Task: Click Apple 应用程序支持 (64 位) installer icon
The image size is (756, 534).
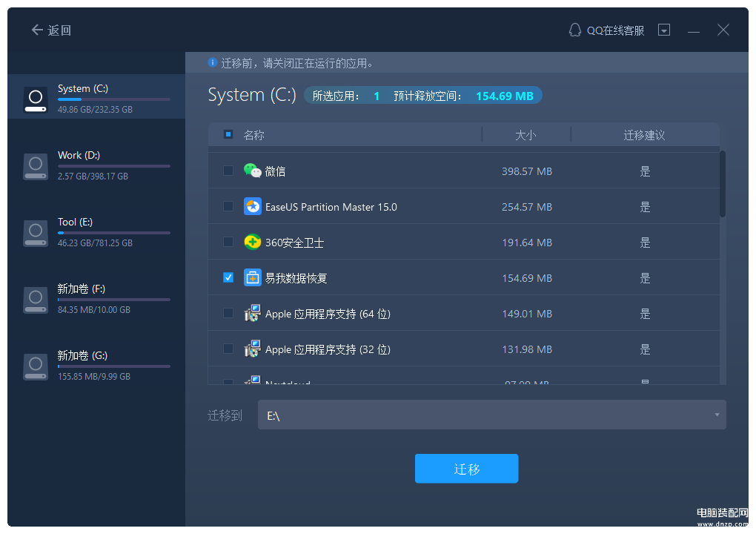Action: coord(253,313)
